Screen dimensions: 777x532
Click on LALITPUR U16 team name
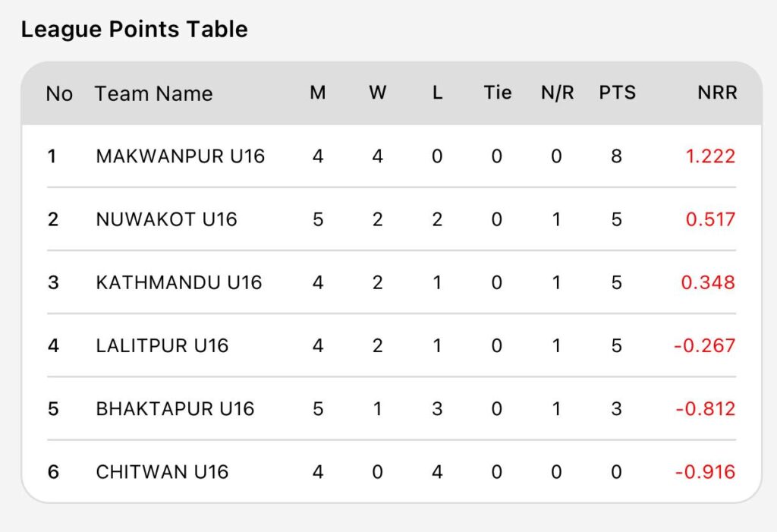(x=162, y=345)
